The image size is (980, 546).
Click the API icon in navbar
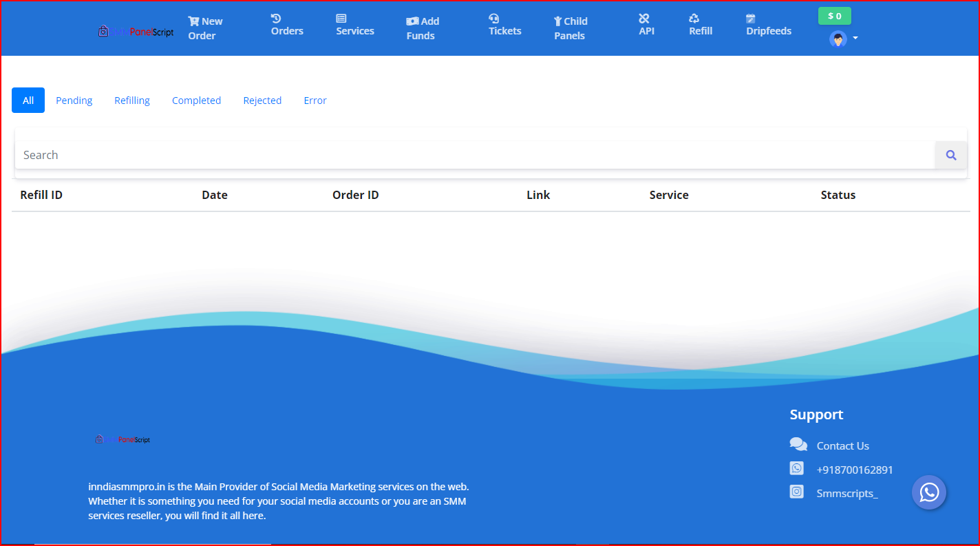(644, 19)
